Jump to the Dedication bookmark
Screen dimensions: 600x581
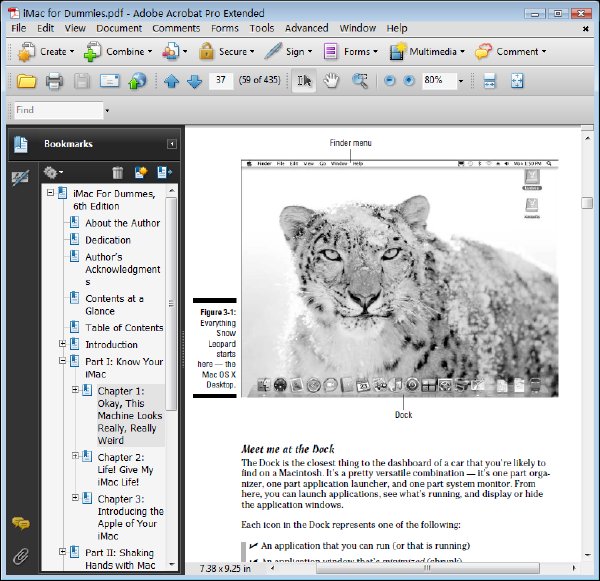(x=108, y=240)
